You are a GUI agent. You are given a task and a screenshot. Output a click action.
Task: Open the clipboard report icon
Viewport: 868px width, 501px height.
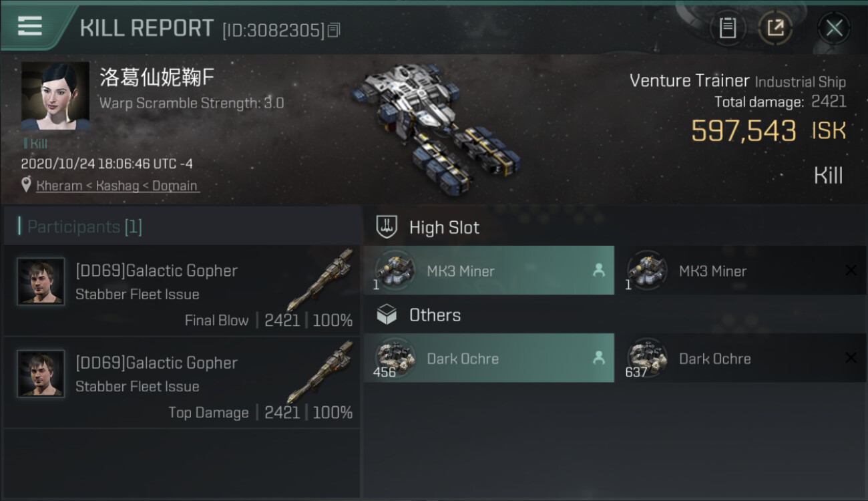(x=727, y=28)
